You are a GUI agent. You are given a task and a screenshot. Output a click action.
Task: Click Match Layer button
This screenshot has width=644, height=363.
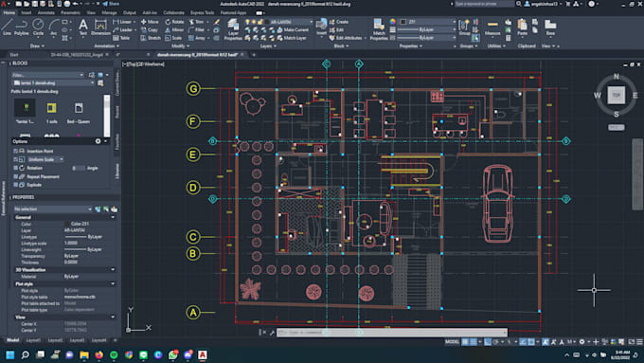[x=292, y=38]
